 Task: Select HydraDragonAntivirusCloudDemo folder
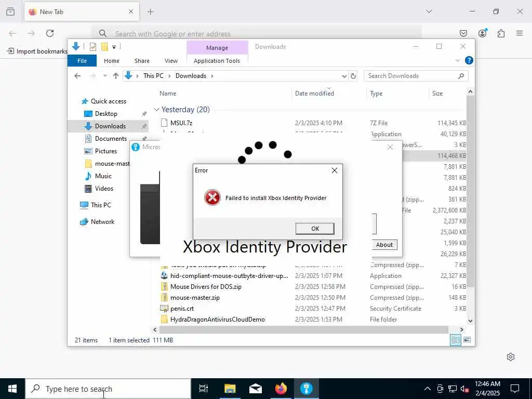(x=217, y=320)
